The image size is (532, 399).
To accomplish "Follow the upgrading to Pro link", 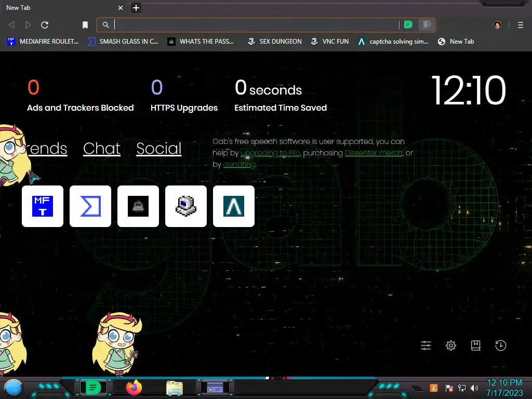I will tap(270, 153).
